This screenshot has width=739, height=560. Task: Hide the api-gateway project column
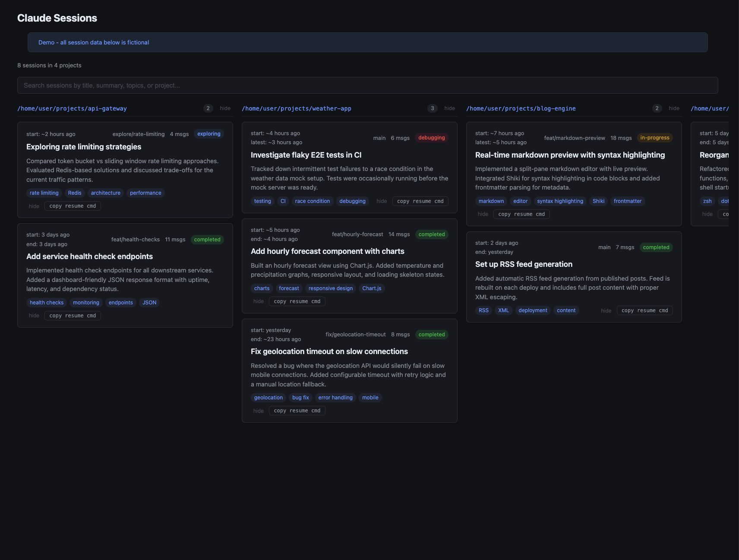[x=225, y=108]
